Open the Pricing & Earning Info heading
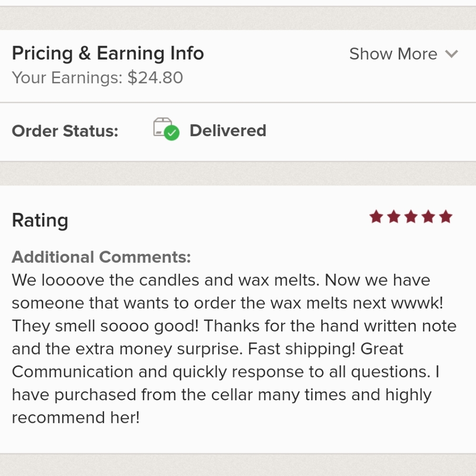The image size is (476, 476). pos(108,53)
